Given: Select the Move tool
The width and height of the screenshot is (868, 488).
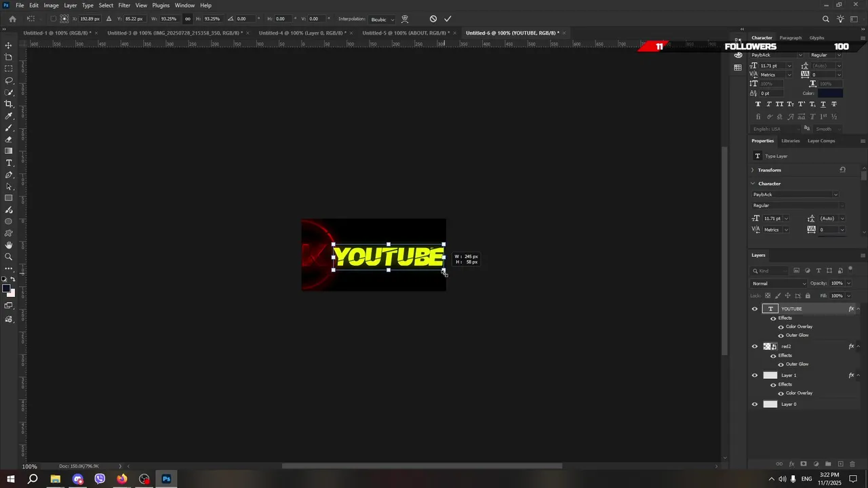Looking at the screenshot, I should click(x=9, y=45).
